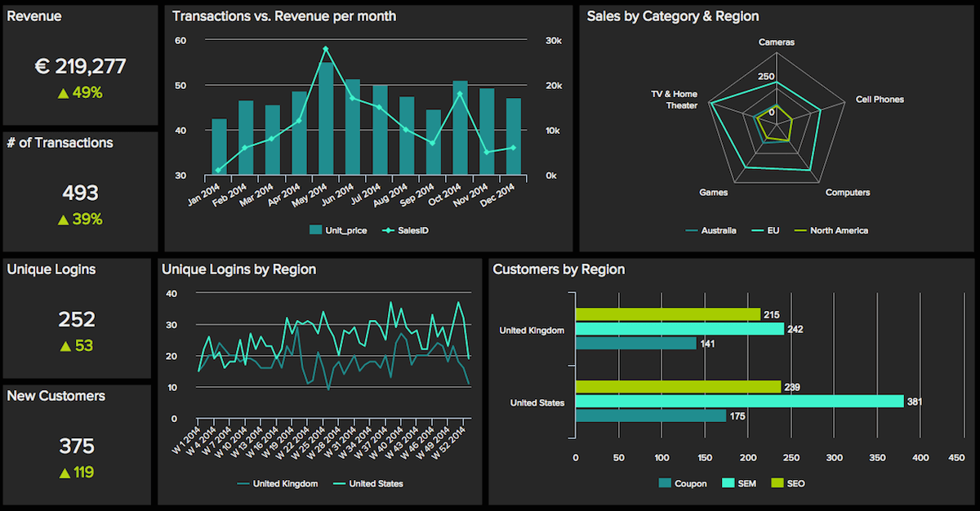Click the up arrow beside Unique Logins 53
Viewport: 980px width, 511px height.
[65, 346]
